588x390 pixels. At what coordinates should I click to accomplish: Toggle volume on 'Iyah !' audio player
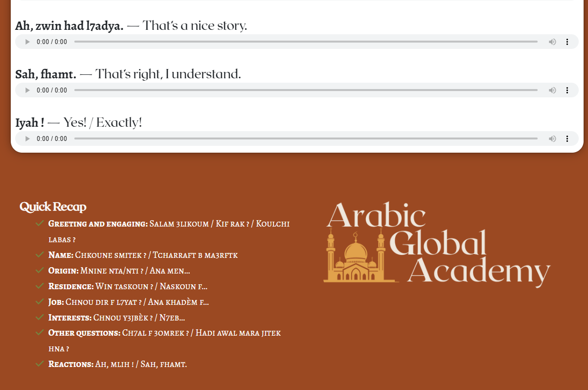552,139
